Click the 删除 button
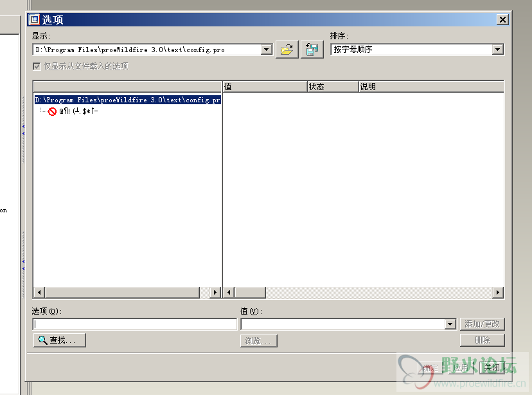The height and width of the screenshot is (395, 532). pyautogui.click(x=482, y=340)
